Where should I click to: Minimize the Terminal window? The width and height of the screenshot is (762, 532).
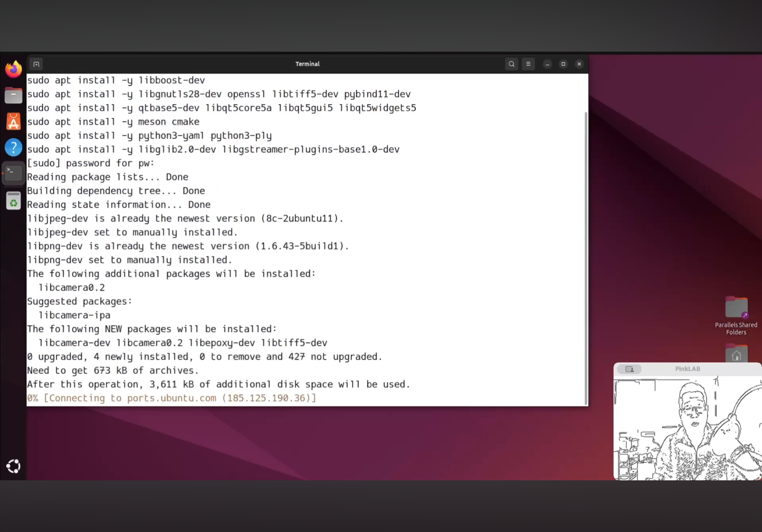[547, 64]
